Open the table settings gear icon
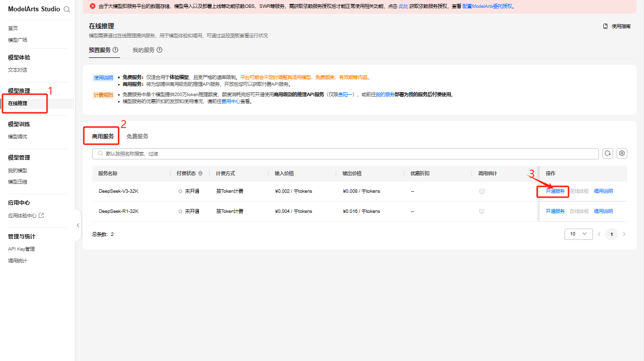The width and height of the screenshot is (644, 361). point(622,154)
